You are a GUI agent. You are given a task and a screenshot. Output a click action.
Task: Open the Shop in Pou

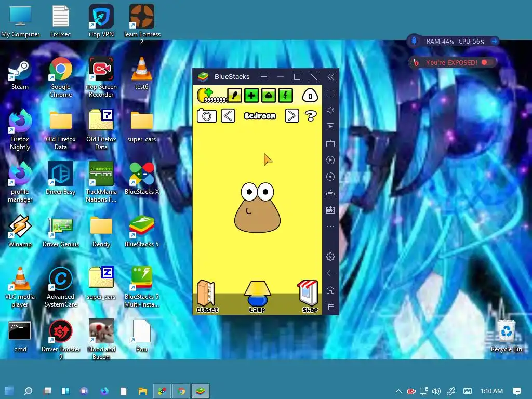[x=308, y=296]
